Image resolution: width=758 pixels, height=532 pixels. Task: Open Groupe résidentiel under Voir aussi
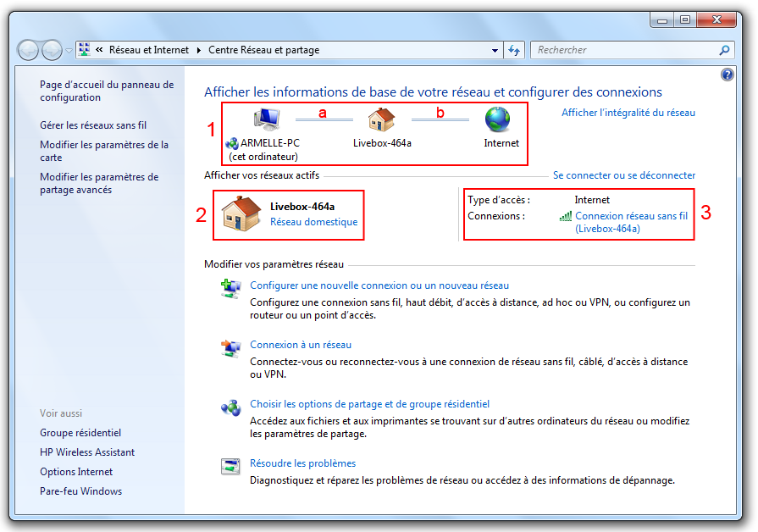point(80,433)
